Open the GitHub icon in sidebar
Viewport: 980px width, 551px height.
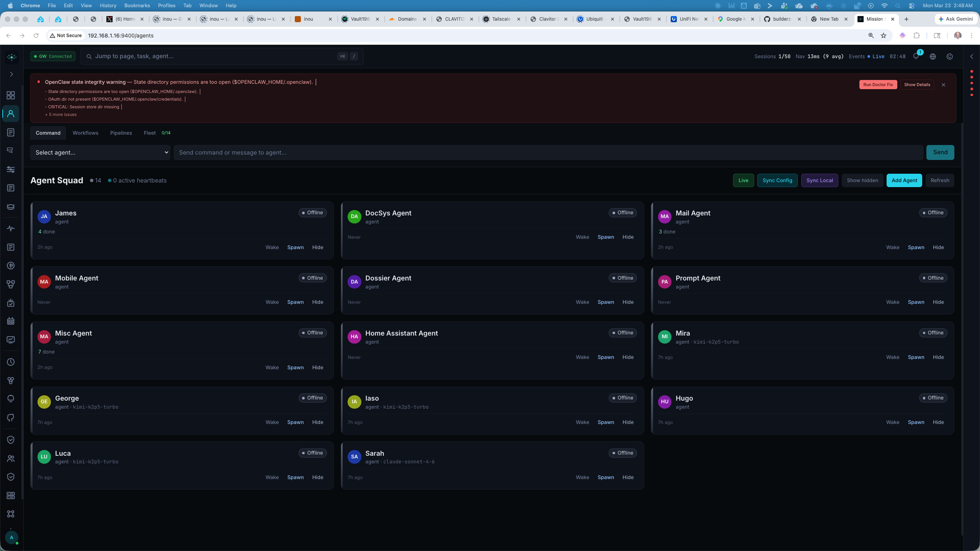tap(11, 417)
